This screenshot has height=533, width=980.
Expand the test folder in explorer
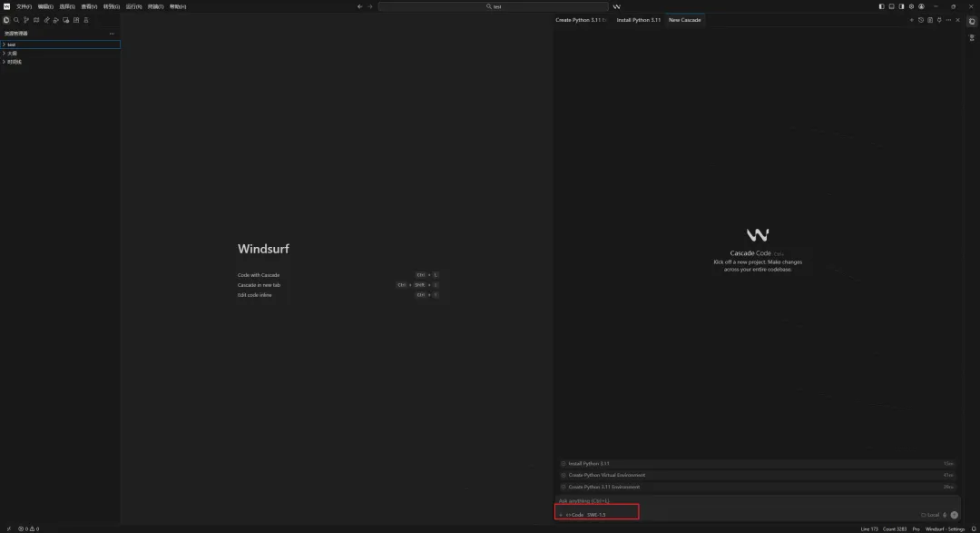coord(60,44)
